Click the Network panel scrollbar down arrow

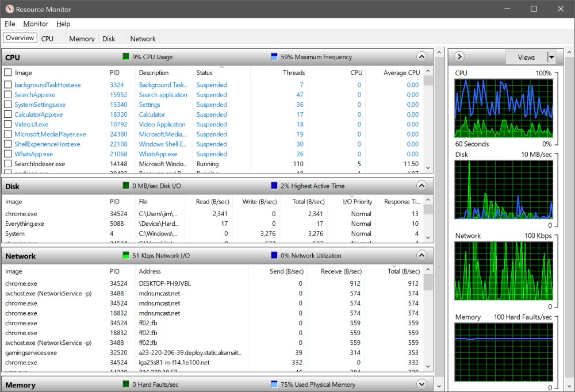click(x=428, y=366)
